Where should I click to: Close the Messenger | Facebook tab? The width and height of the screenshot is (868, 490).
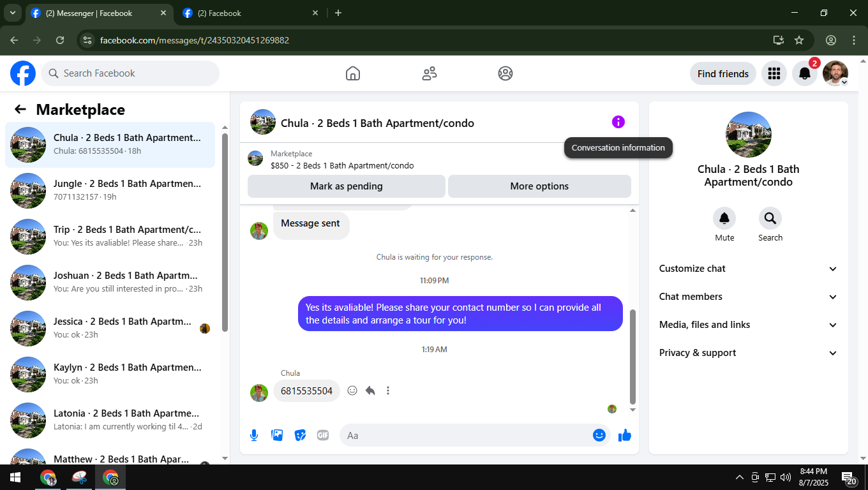(163, 13)
